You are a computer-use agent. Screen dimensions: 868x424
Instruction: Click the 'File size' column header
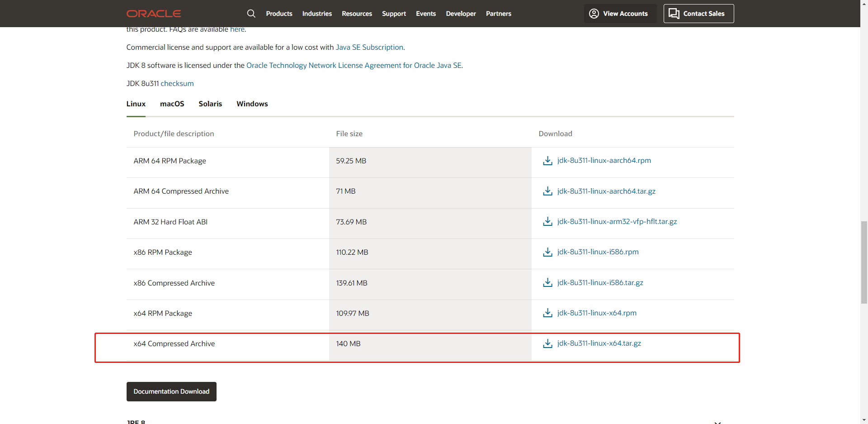coord(349,133)
